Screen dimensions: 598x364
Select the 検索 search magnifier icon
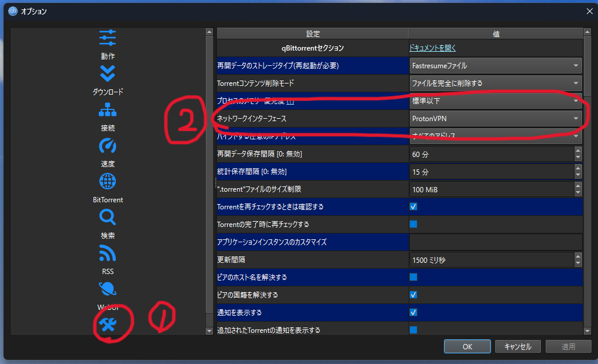point(108,218)
